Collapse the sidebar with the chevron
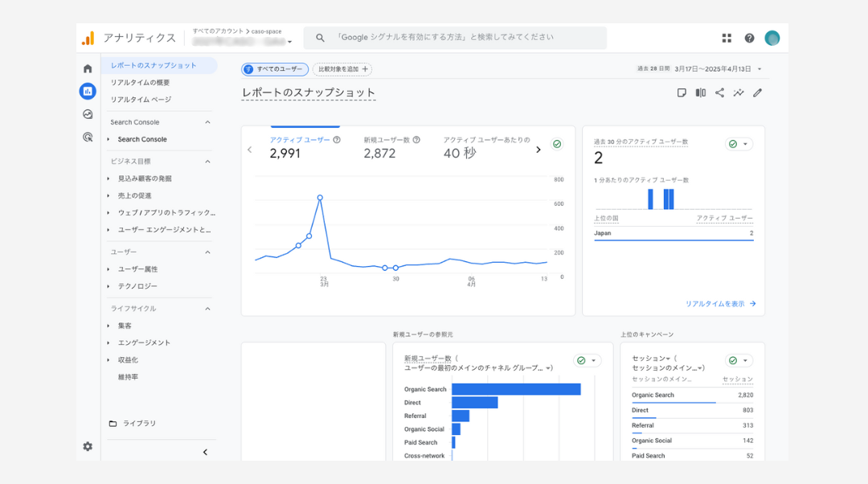This screenshot has height=484, width=868. [205, 453]
